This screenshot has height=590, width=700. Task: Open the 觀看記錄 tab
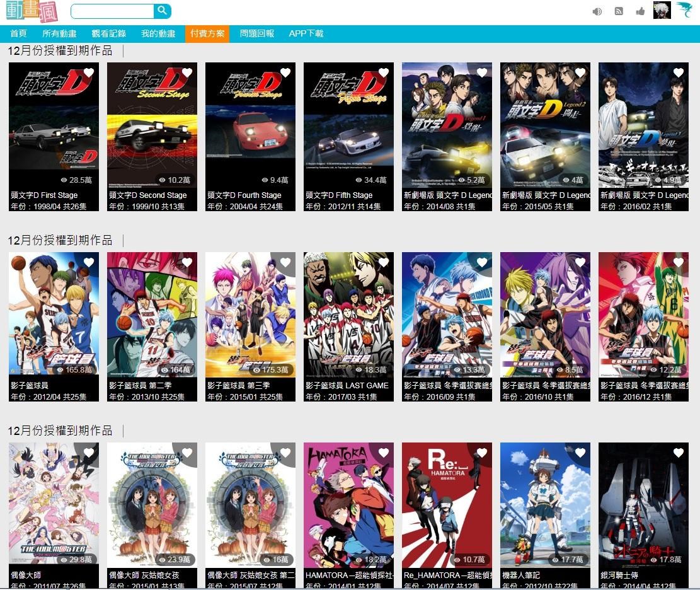(109, 33)
